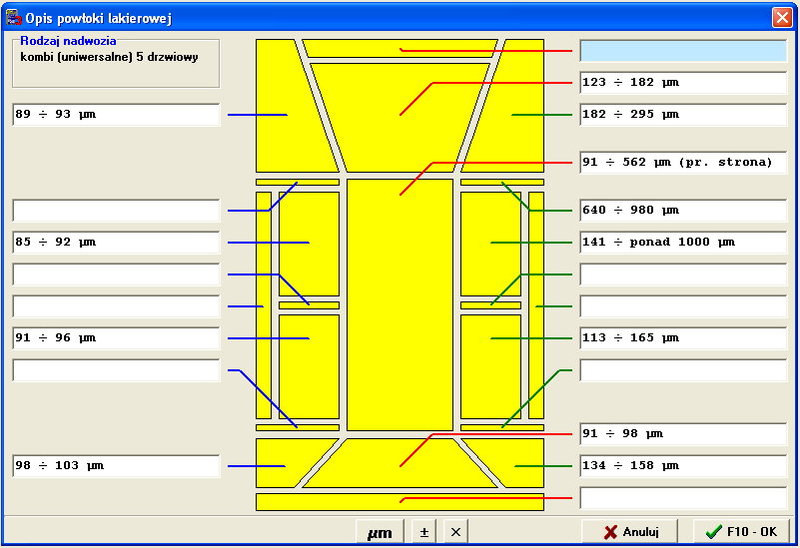Image resolution: width=800 pixels, height=548 pixels.
Task: Click the long right sill strip on the diagram
Action: coord(536,305)
